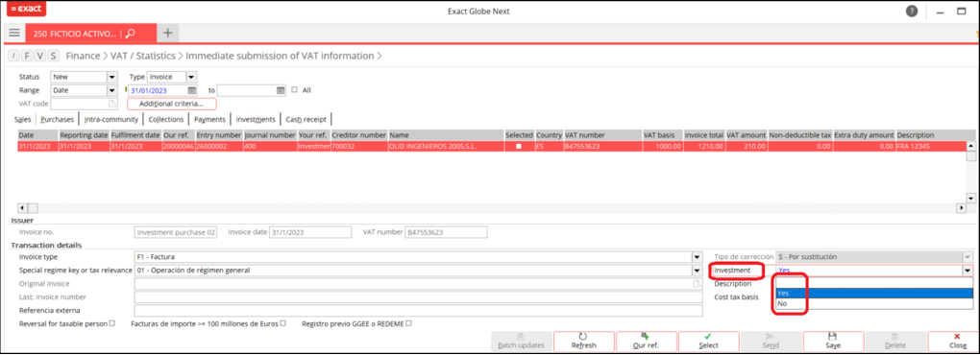Click the Additional criteria button
Screen dimensions: 980x355
click(171, 104)
